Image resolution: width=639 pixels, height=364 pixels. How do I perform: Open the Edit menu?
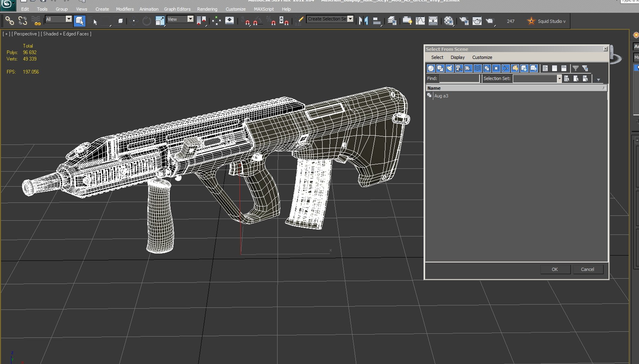[25, 9]
